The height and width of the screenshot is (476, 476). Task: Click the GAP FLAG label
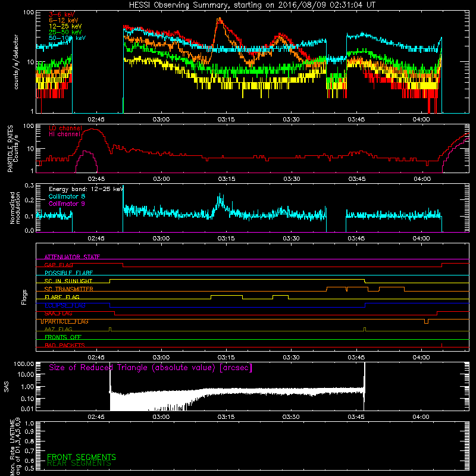point(58,265)
